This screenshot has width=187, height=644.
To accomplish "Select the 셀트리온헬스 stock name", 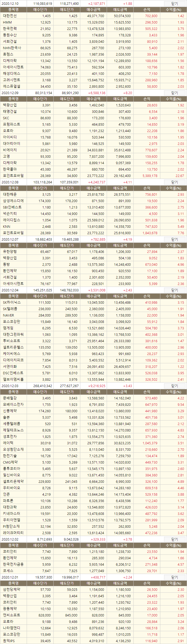I will [x=13, y=347].
